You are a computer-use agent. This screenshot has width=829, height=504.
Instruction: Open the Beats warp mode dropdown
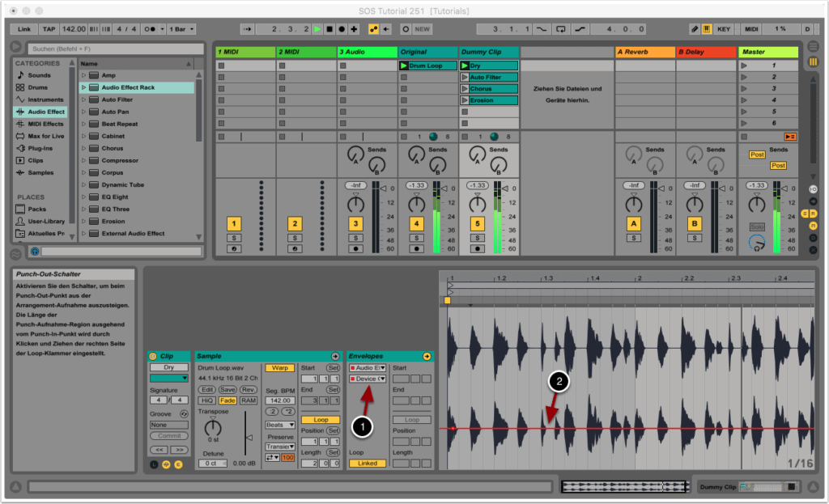click(280, 425)
